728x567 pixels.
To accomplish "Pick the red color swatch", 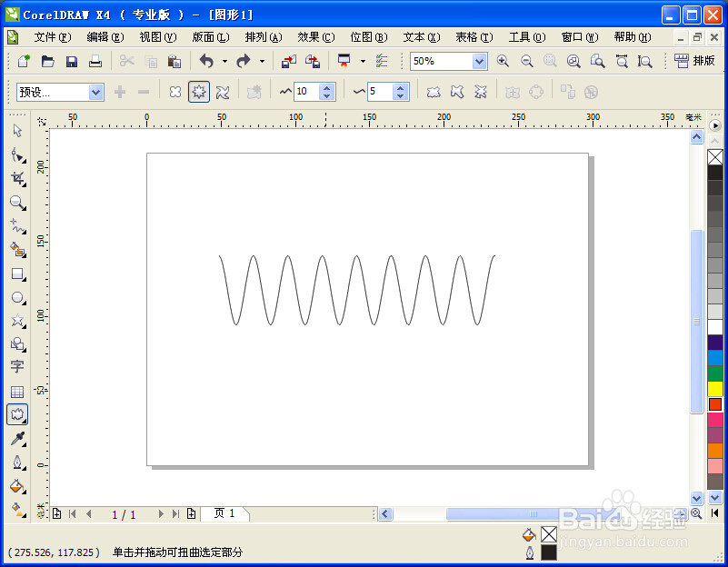I will pos(715,404).
